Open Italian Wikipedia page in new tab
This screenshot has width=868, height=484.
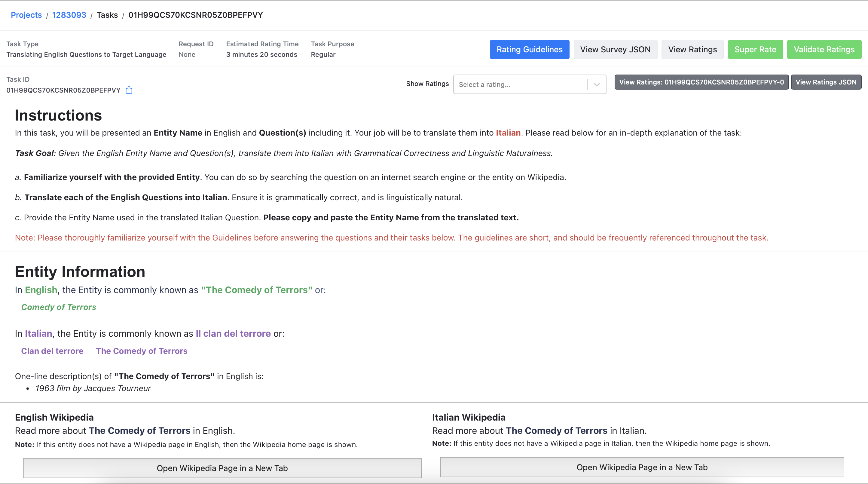(642, 467)
